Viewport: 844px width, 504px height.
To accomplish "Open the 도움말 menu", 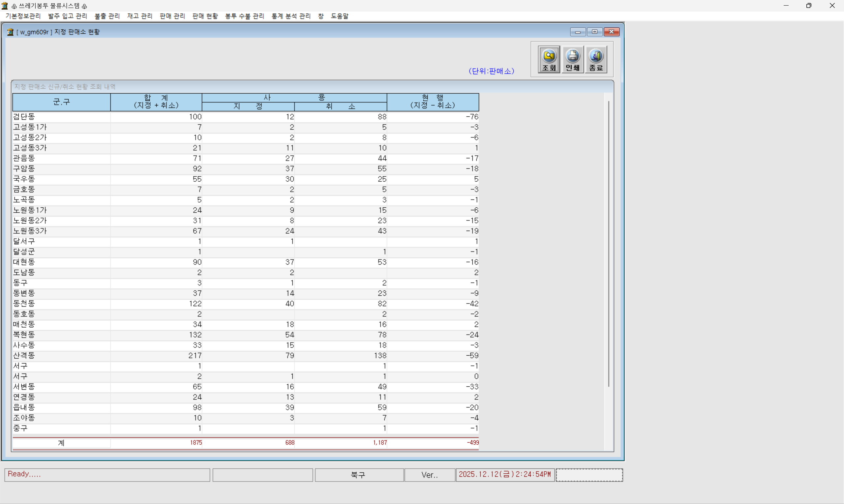I will [x=340, y=16].
